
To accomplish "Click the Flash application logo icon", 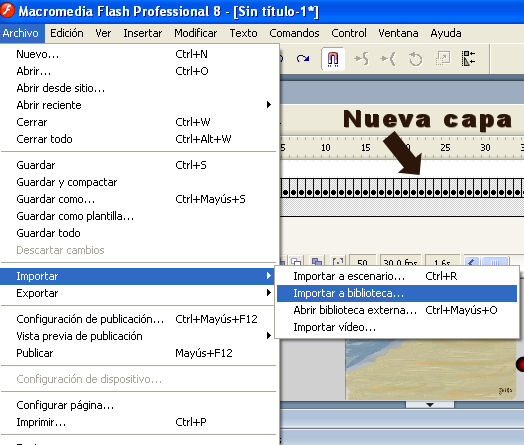I will pos(8,10).
